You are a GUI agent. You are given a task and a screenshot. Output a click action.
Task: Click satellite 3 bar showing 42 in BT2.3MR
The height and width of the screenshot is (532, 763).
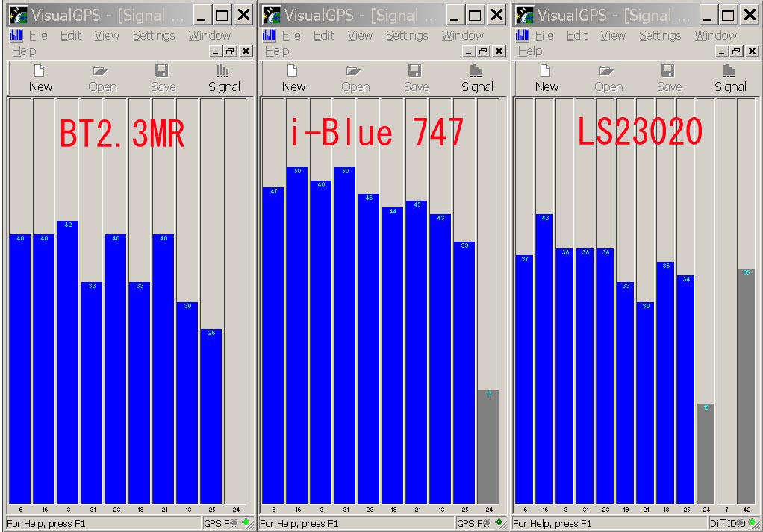click(68, 362)
